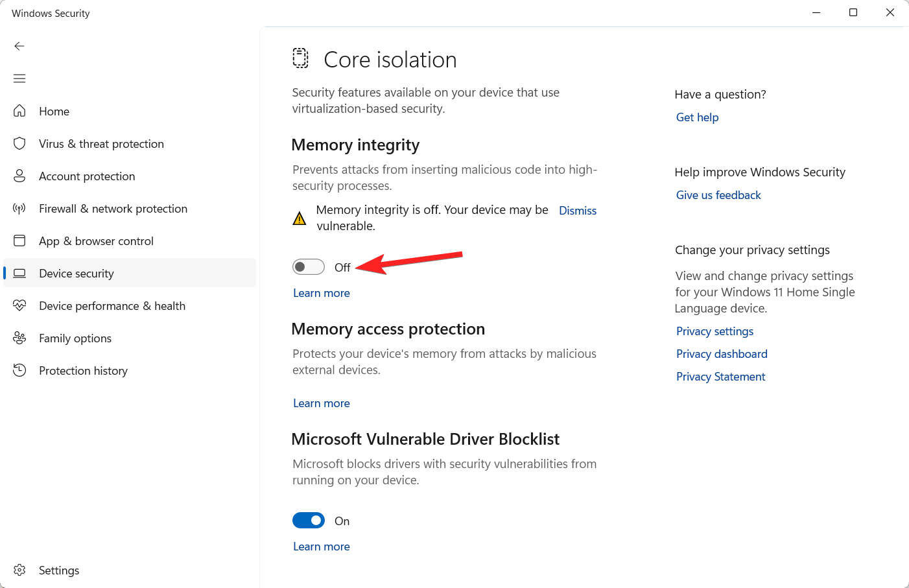Open the shield icon for Virus & threat protection

coord(19,143)
